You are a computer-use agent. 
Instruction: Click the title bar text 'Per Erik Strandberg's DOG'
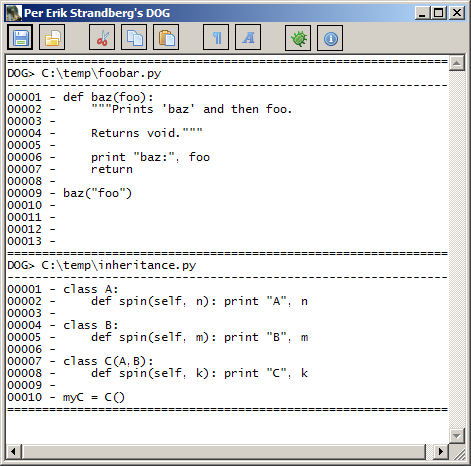click(97, 13)
